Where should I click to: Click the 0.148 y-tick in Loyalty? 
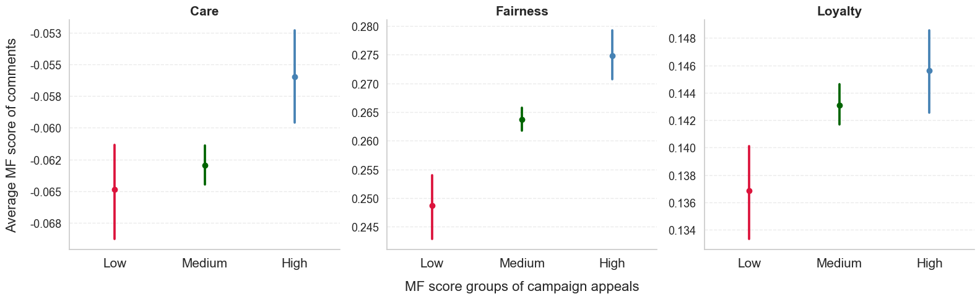pyautogui.click(x=682, y=39)
